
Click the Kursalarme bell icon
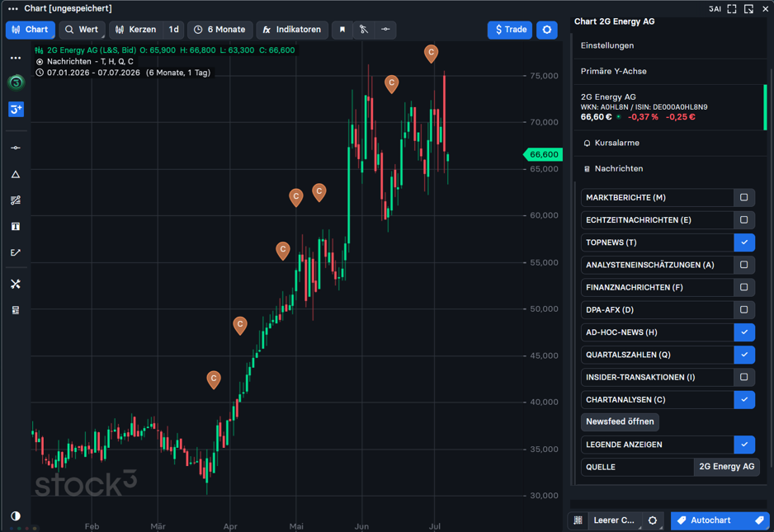(x=587, y=144)
